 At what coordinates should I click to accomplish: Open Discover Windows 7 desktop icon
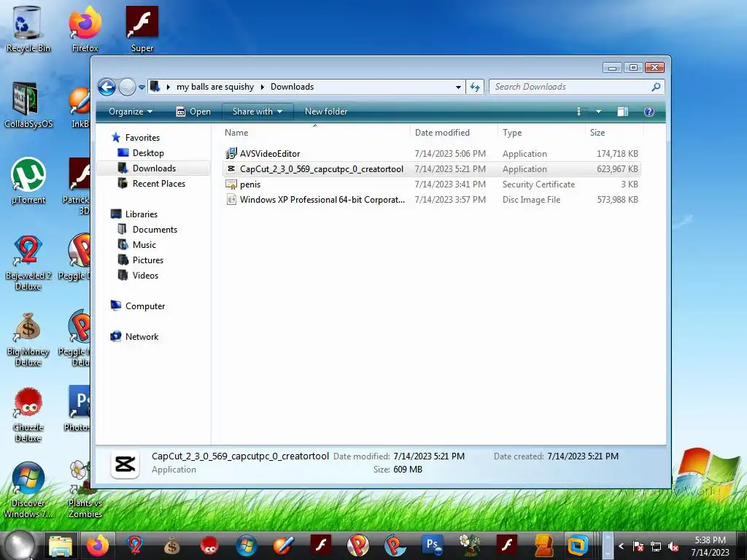(28, 491)
